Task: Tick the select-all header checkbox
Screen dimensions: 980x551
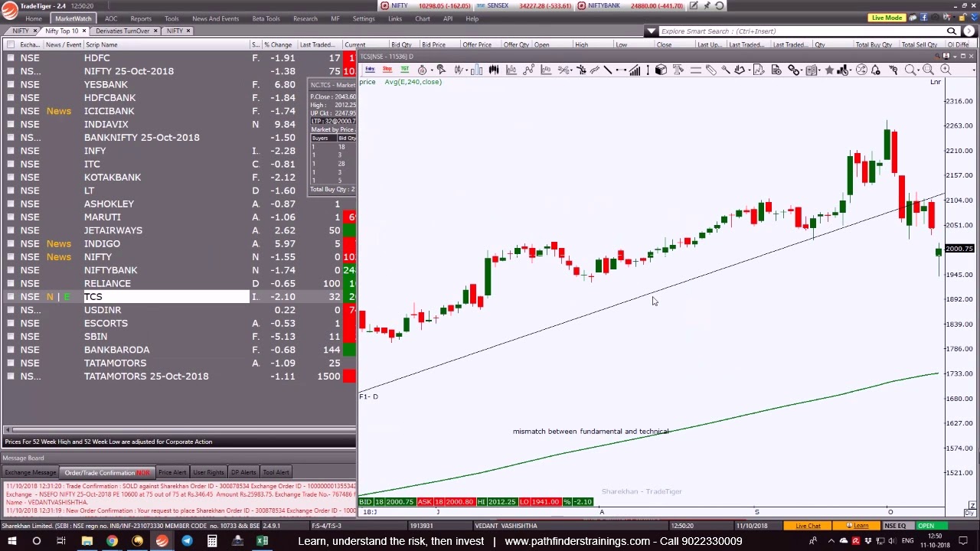Action: [11, 44]
